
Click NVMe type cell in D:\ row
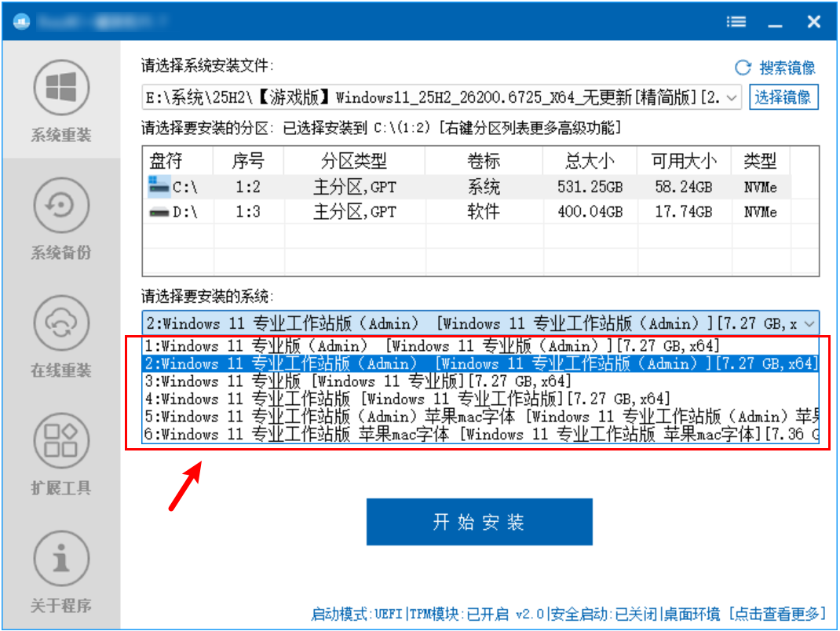[x=760, y=212]
